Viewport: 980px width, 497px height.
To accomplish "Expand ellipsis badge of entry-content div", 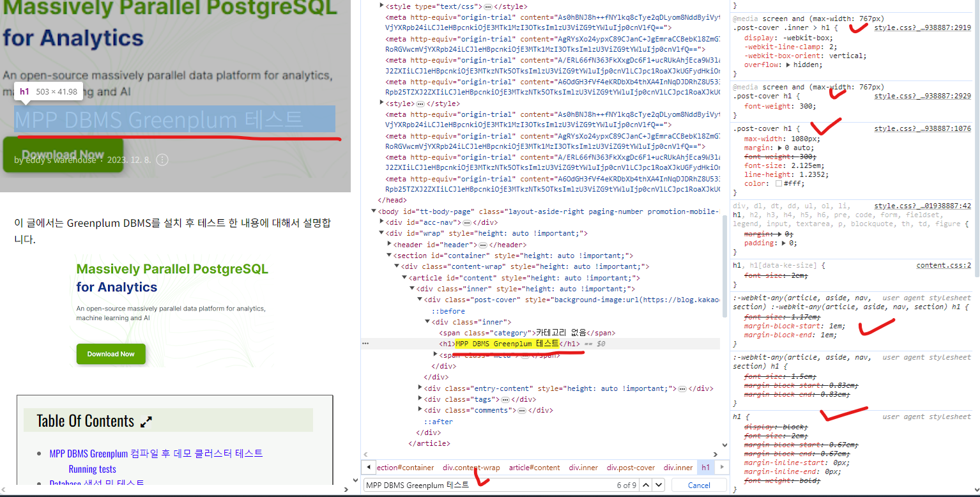I will (x=682, y=388).
